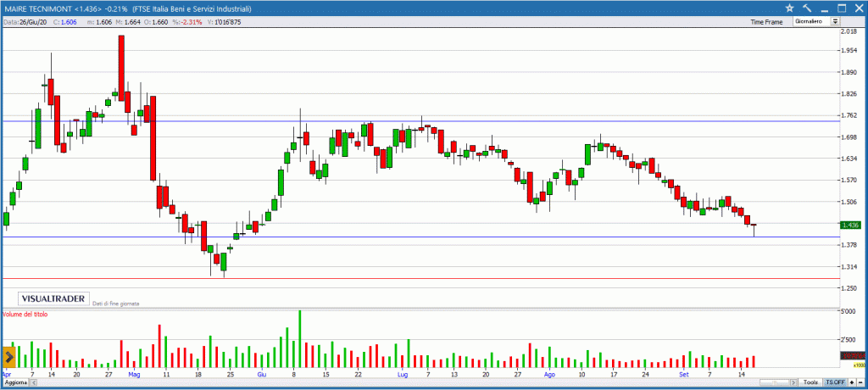Zoom out with the minus icon

point(860,382)
